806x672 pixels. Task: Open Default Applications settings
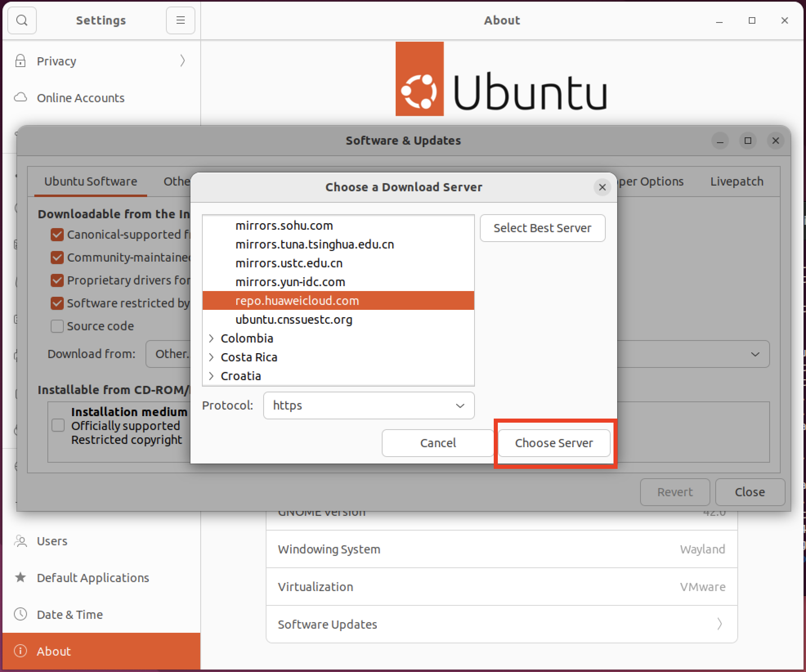coord(93,578)
